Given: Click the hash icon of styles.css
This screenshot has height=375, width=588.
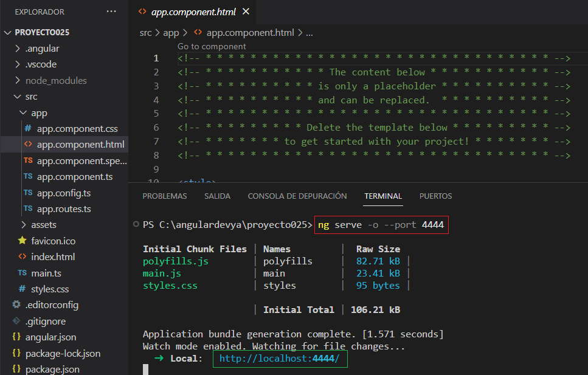Looking at the screenshot, I should tap(22, 289).
